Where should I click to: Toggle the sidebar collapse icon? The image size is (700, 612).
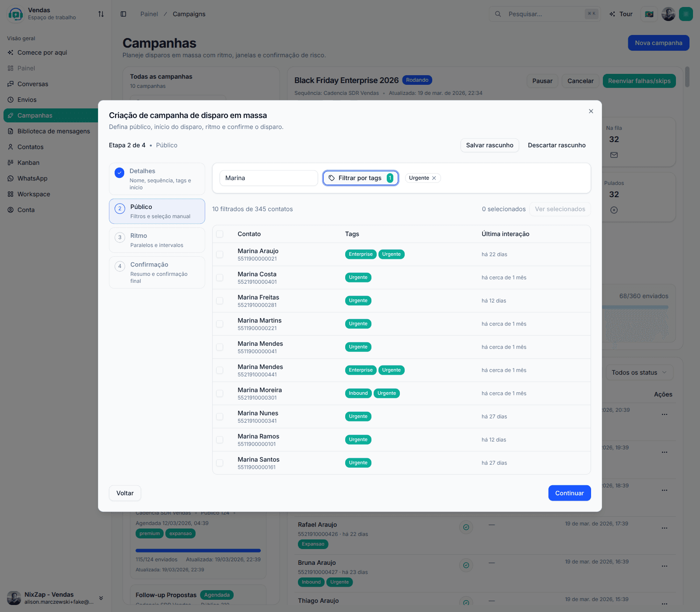[x=123, y=14]
